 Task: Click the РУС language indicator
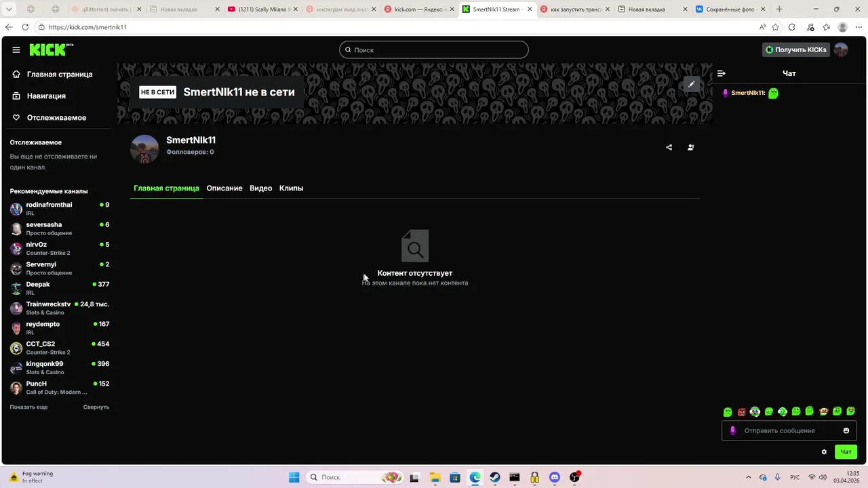coord(795,477)
